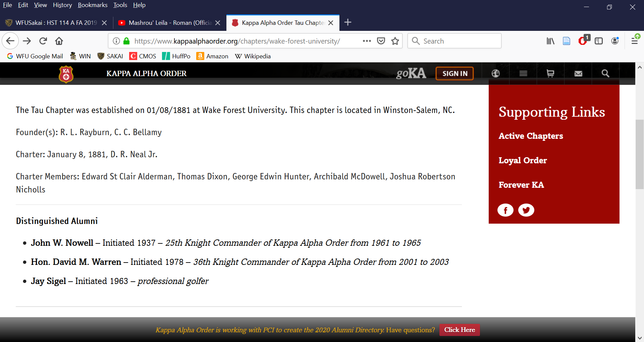Click the scrollbar down arrow
The height and width of the screenshot is (342, 644).
pos(640,338)
